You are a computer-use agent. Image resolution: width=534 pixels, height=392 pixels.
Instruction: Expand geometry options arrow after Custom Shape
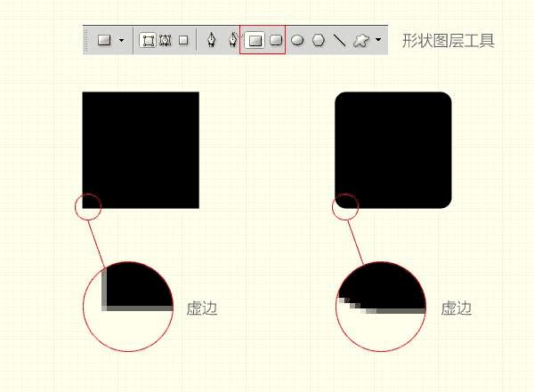point(378,39)
